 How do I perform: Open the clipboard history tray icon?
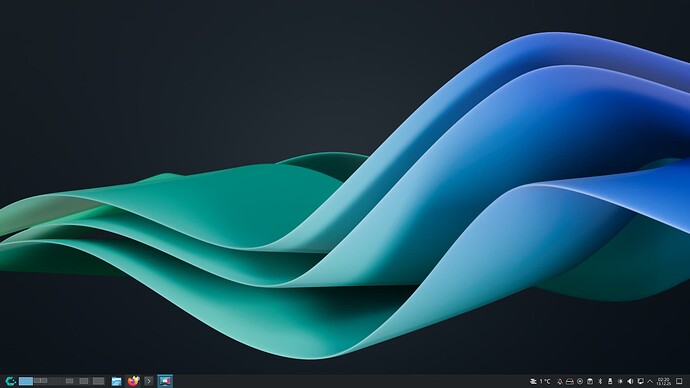(x=590, y=381)
